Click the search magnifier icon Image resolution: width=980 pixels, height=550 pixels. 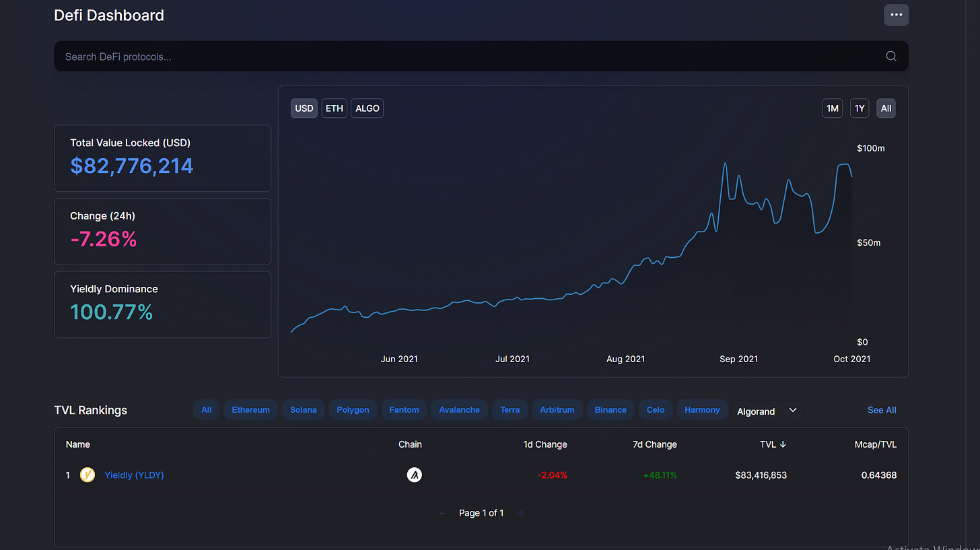pos(891,57)
